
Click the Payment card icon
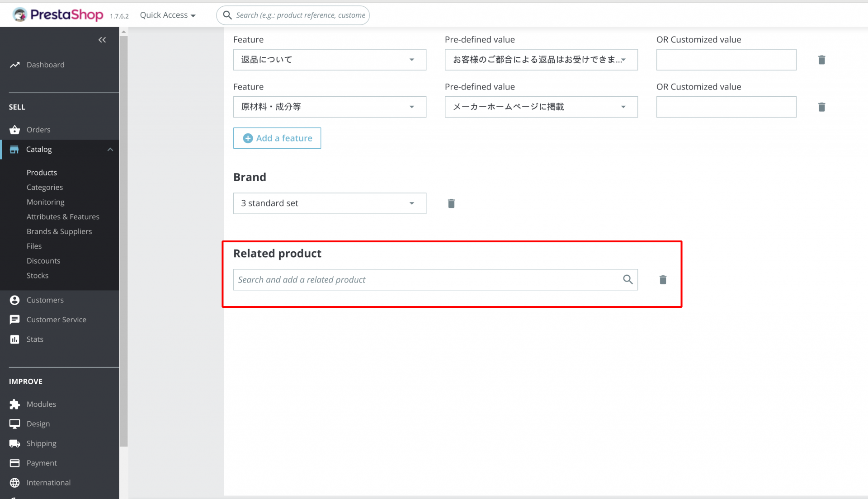click(15, 463)
